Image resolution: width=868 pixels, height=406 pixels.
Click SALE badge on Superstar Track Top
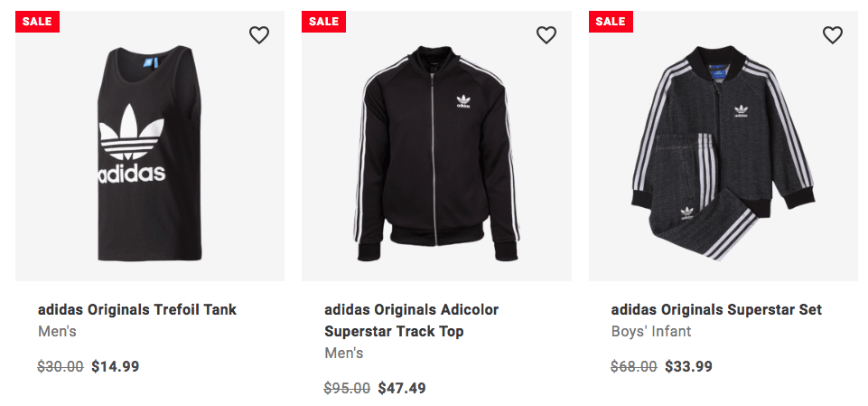tap(323, 22)
